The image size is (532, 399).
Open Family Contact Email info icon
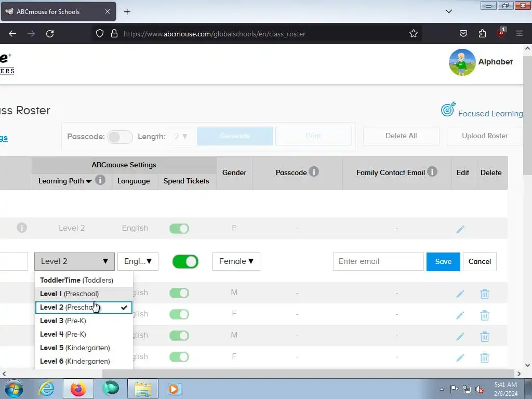(432, 171)
